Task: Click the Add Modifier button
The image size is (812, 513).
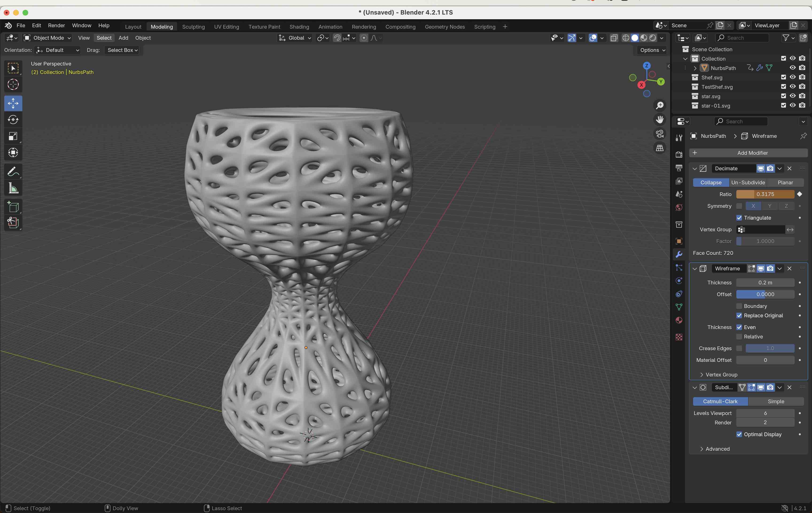Action: click(748, 153)
